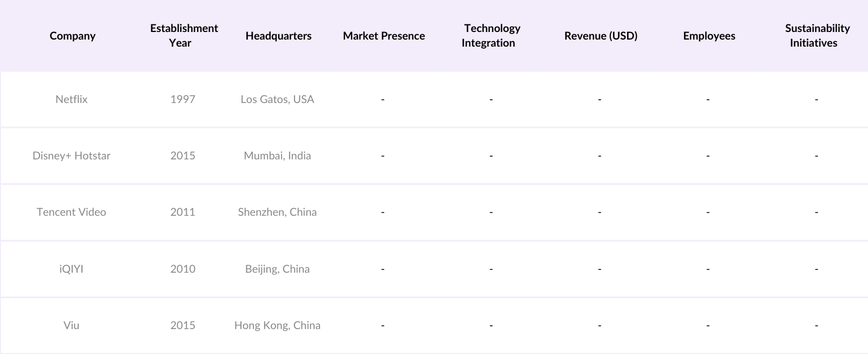
Task: Click the Tencent Video cell
Action: click(72, 212)
